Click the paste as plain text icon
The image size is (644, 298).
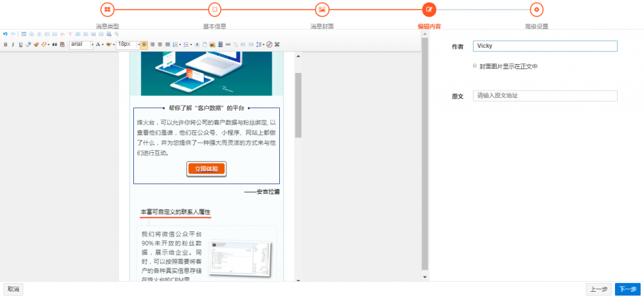[x=62, y=45]
